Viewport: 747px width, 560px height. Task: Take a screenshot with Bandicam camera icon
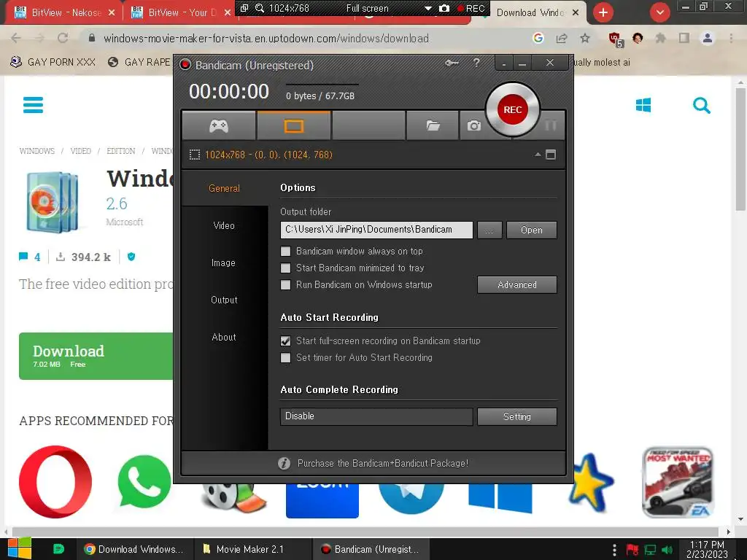(x=473, y=125)
